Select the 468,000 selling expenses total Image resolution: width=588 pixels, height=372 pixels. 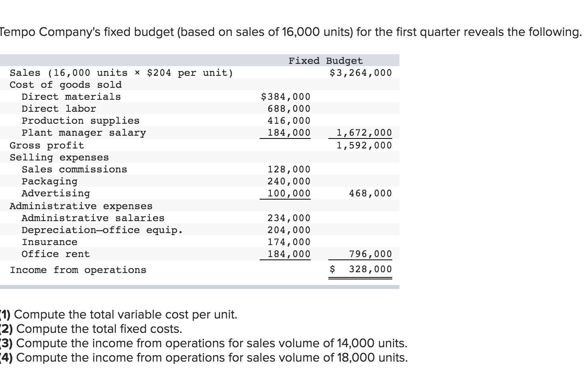click(370, 193)
